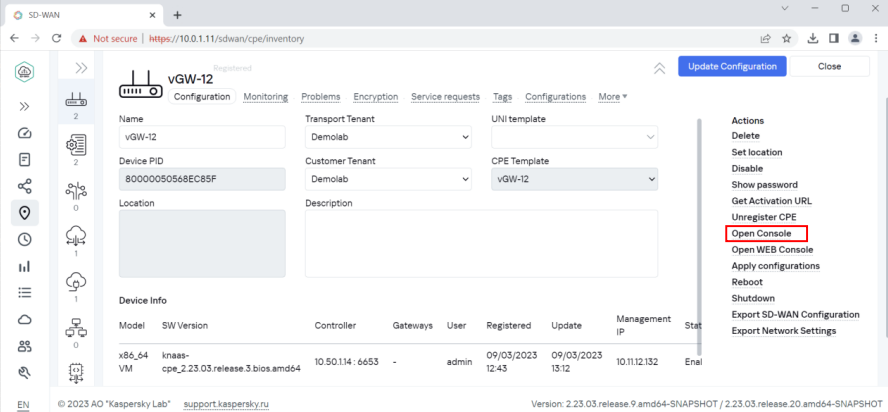Click Open Console action

click(x=761, y=233)
